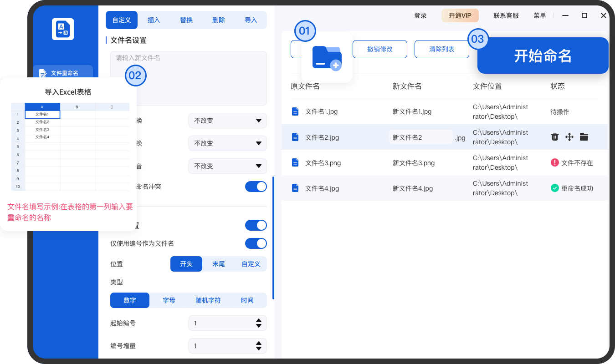Viewport: 615px width, 364px height.
Task: Increase 起始编号 with the up arrow
Action: tap(260, 320)
